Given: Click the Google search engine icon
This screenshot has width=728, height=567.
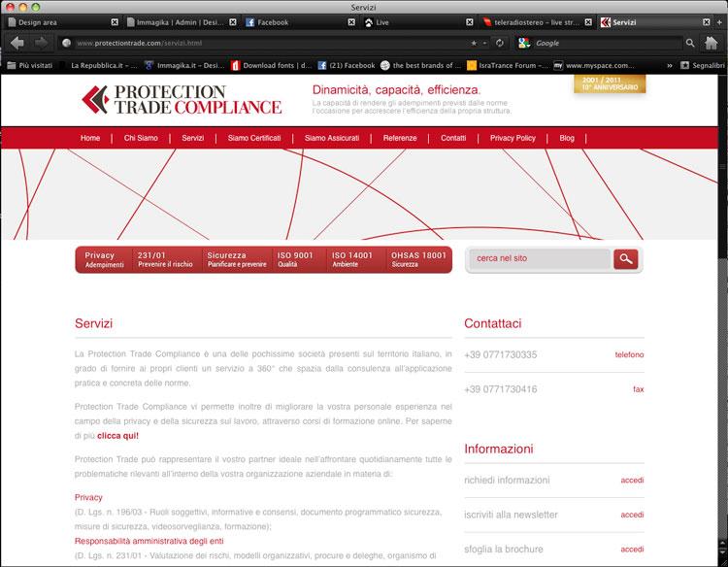Looking at the screenshot, I should pos(524,43).
